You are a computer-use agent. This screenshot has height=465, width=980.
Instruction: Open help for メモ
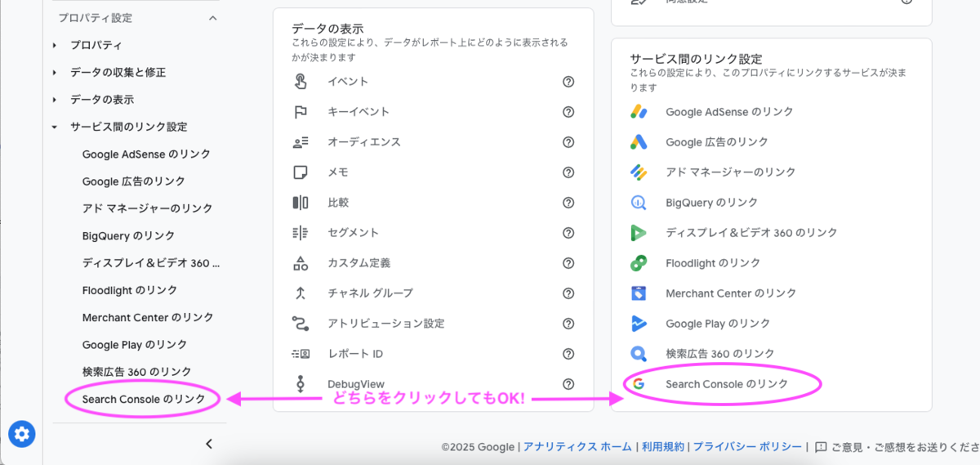point(568,172)
